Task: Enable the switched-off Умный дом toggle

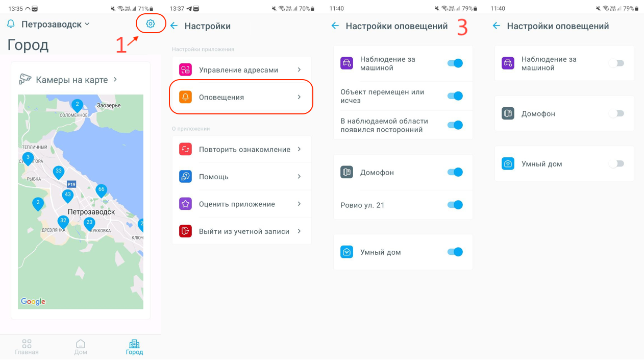Action: click(616, 164)
